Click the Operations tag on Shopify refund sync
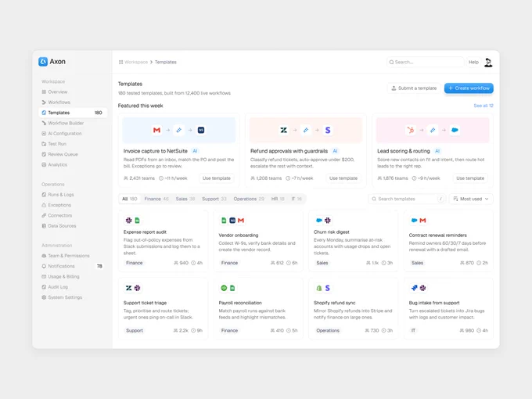The image size is (532, 399). tap(328, 330)
